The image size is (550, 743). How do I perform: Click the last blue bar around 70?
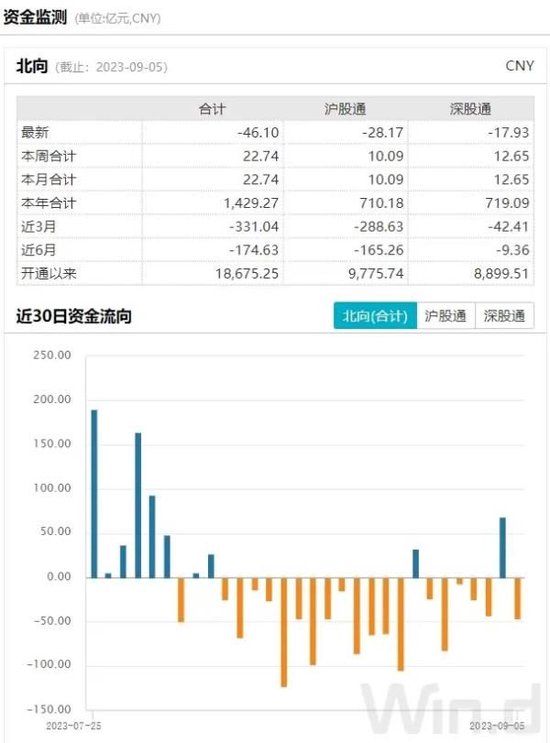click(503, 548)
